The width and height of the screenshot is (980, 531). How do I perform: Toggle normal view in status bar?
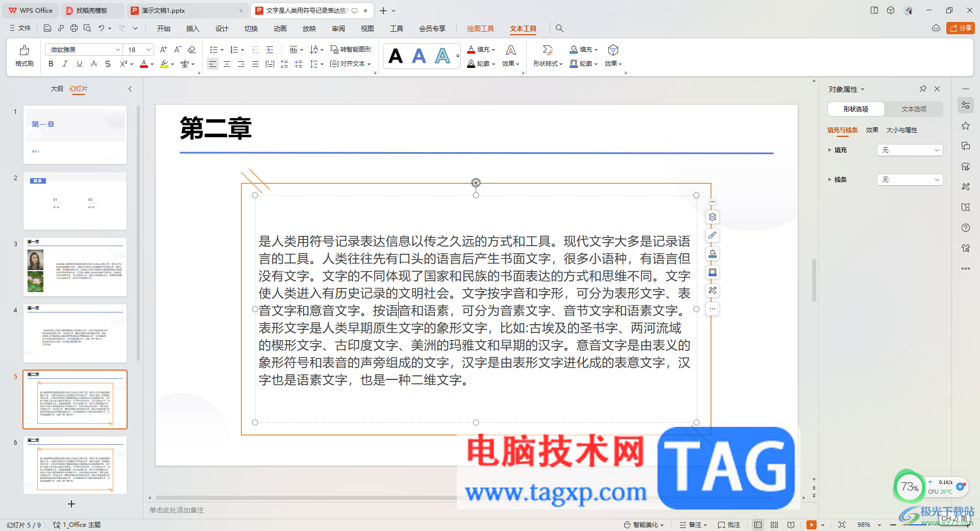point(758,525)
